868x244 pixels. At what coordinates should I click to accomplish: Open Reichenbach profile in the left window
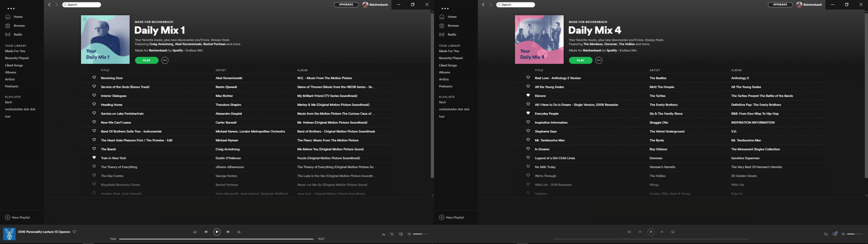(x=375, y=5)
